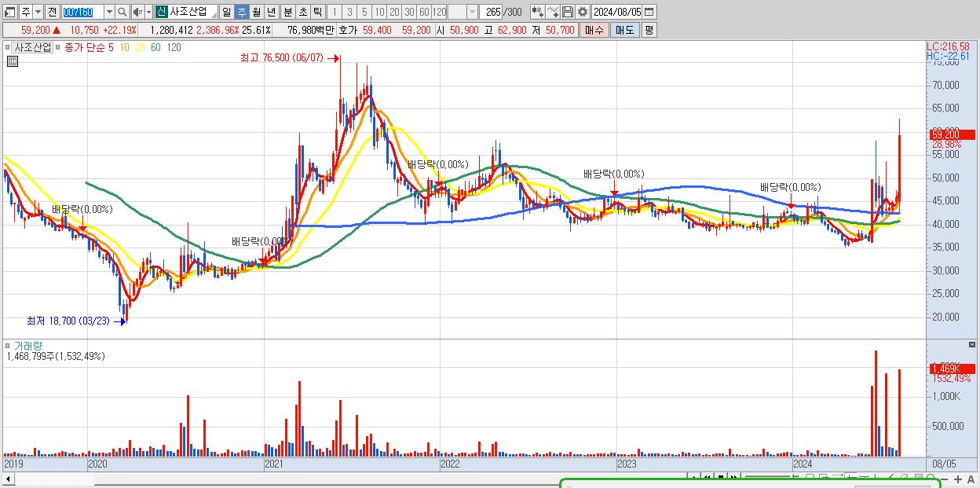Click the horizontal scrollbar left arrow
This screenshot has height=488, width=980.
coord(7,479)
